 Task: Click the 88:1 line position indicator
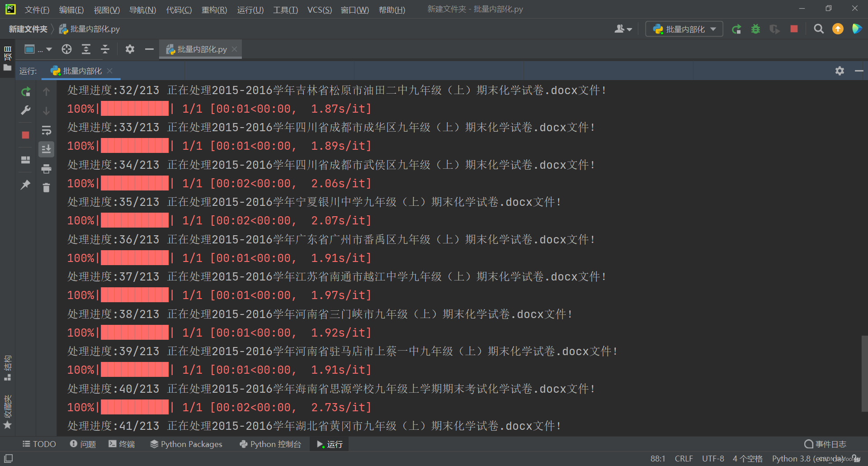(x=658, y=459)
